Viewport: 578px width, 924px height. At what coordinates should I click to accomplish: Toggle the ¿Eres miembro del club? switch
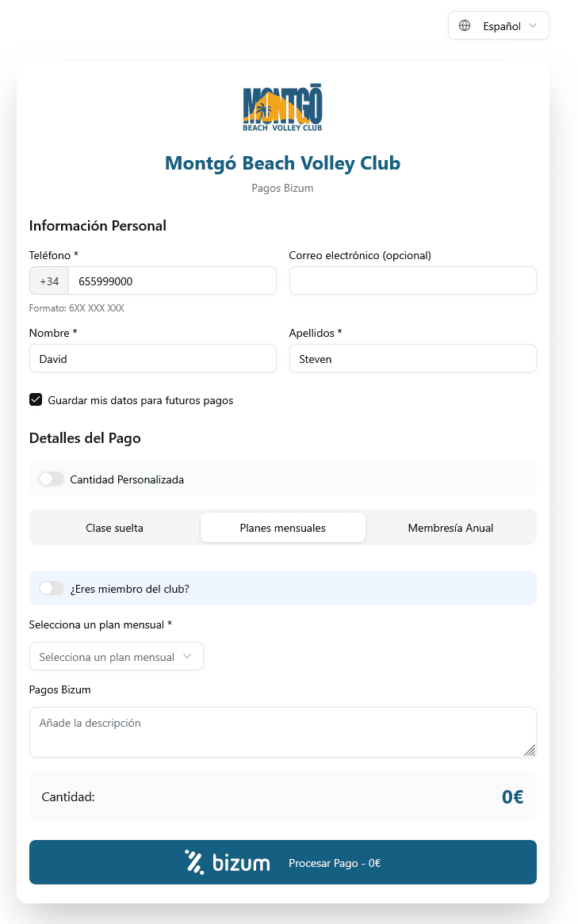(x=52, y=589)
